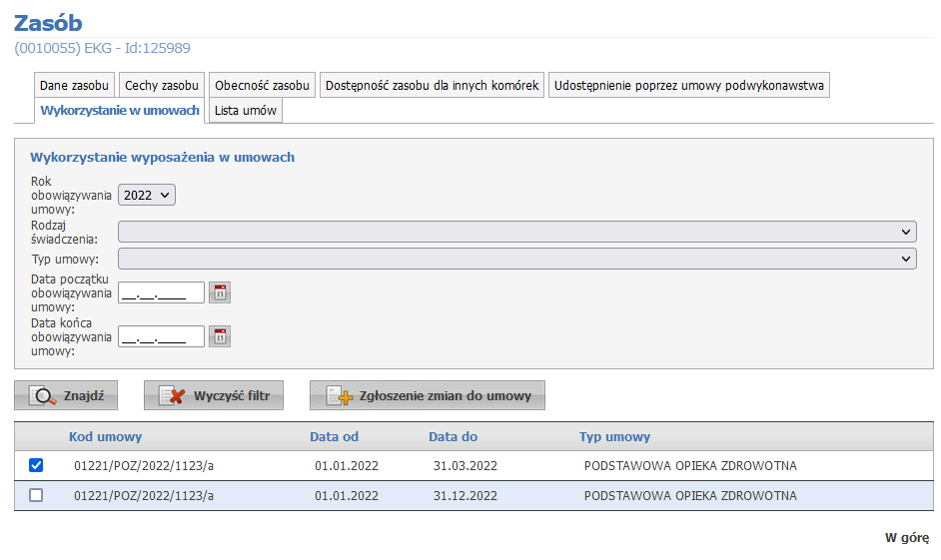Switch to the Dane zasobu tab
This screenshot has height=560, width=941.
pos(74,86)
